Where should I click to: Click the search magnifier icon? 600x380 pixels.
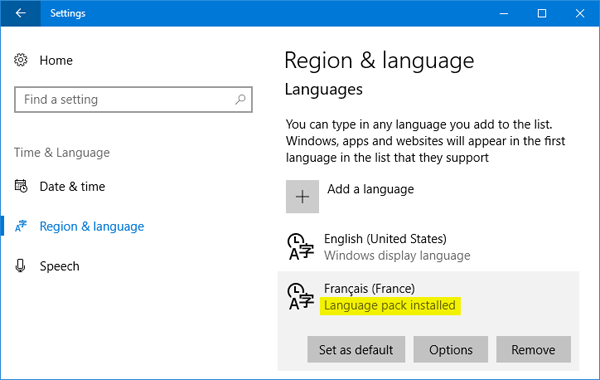tap(240, 99)
